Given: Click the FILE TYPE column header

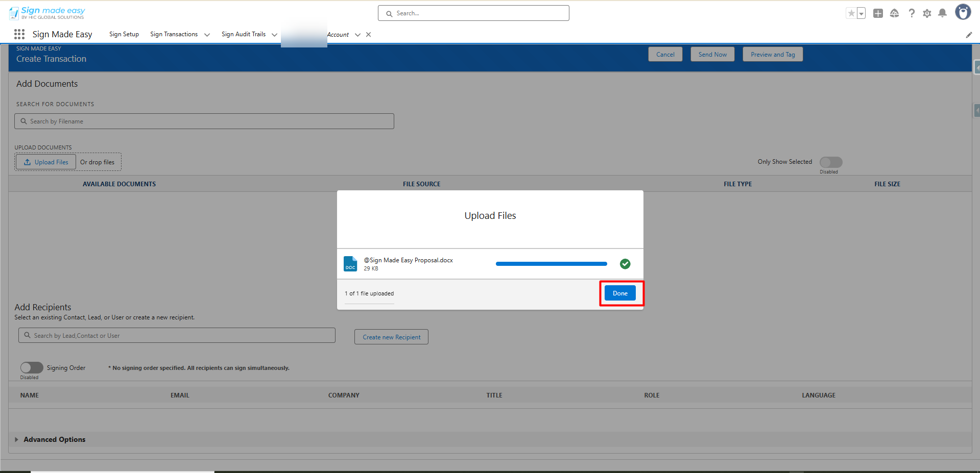Looking at the screenshot, I should (737, 184).
